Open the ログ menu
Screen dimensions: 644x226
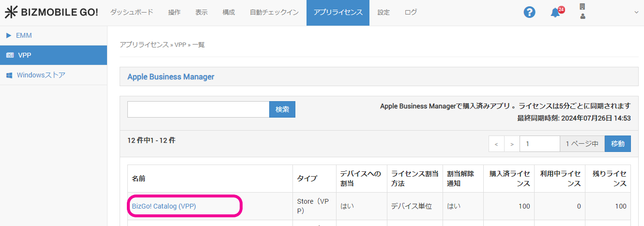pyautogui.click(x=411, y=13)
